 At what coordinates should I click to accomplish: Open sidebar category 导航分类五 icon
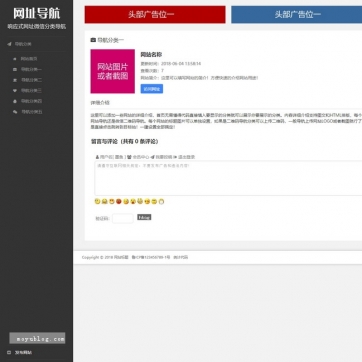(x=15, y=112)
